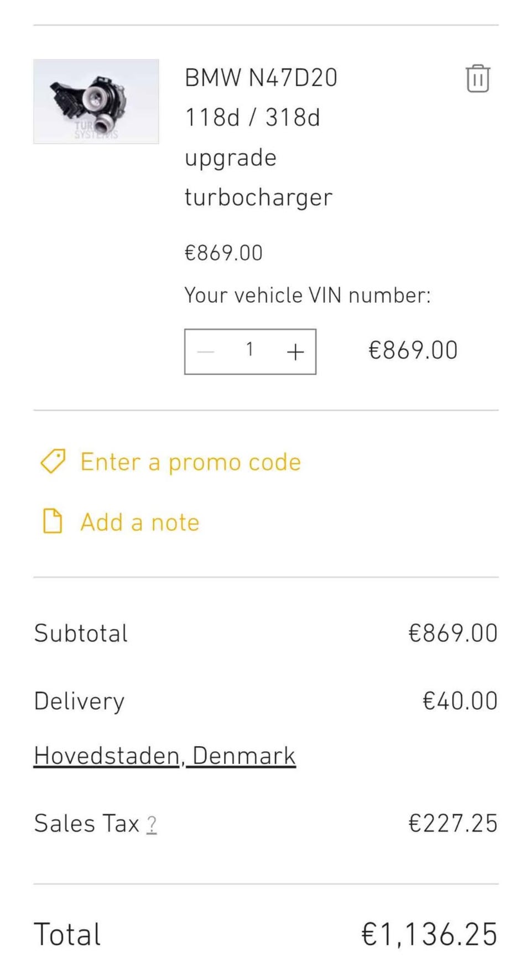Decrease quantity with the minus button

point(206,352)
